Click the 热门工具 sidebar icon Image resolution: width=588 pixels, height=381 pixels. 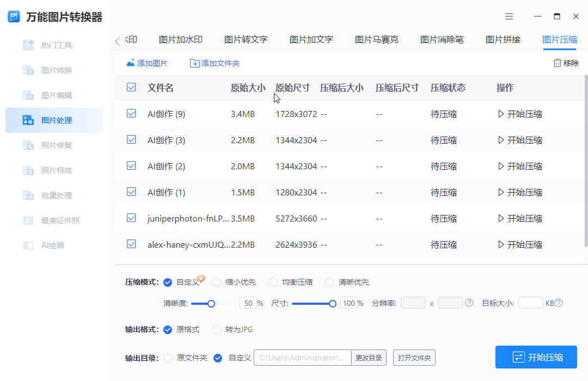(x=28, y=45)
